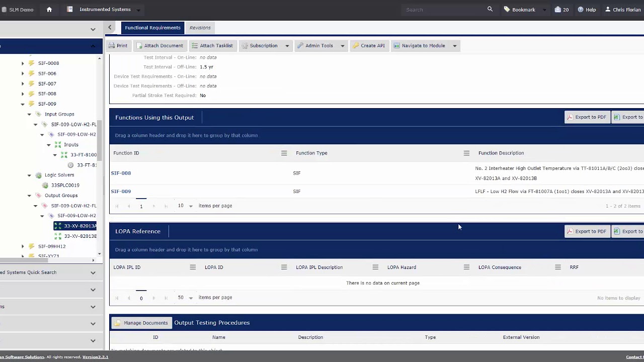Collapse the Input Groups tree node
Viewport: 644px width, 362px height.
29,114
